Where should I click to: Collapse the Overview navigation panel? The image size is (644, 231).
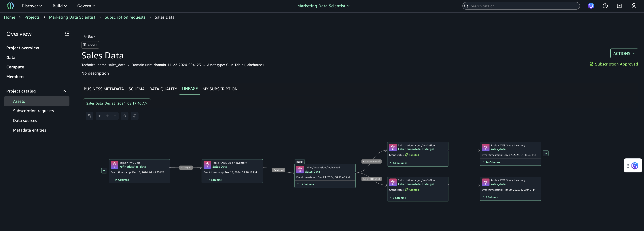[x=67, y=33]
